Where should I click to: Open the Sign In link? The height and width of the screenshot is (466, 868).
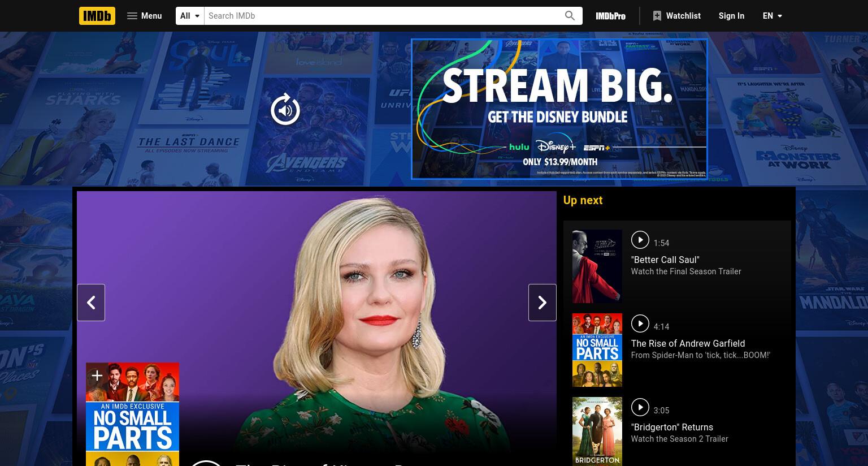point(731,16)
